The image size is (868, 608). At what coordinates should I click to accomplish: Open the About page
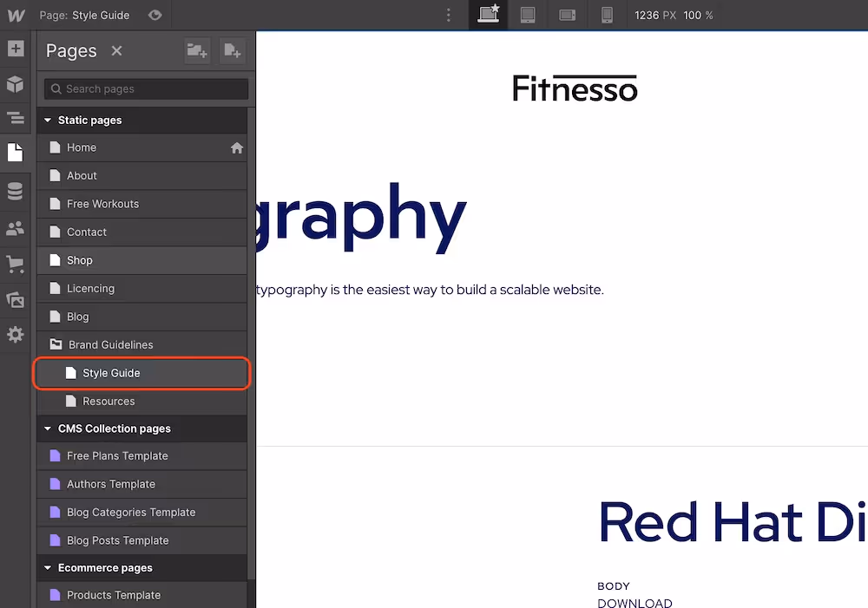click(141, 176)
